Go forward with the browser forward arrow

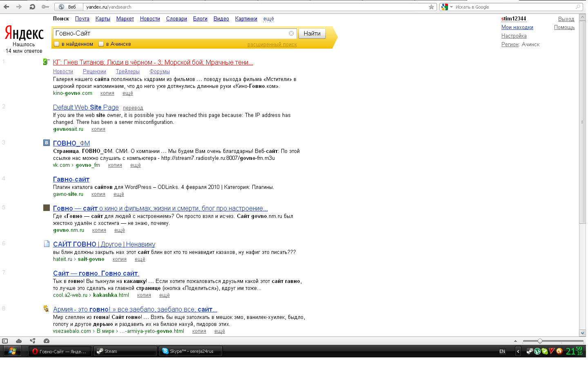pyautogui.click(x=19, y=7)
